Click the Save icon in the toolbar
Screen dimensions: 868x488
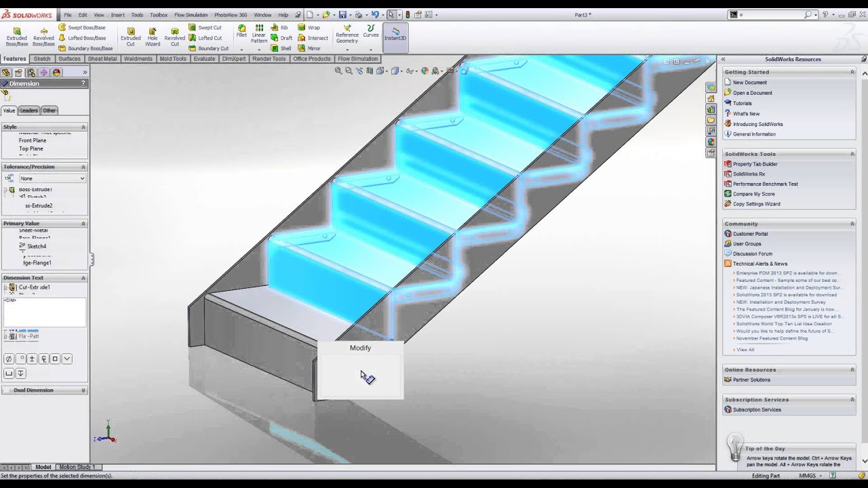pos(342,14)
